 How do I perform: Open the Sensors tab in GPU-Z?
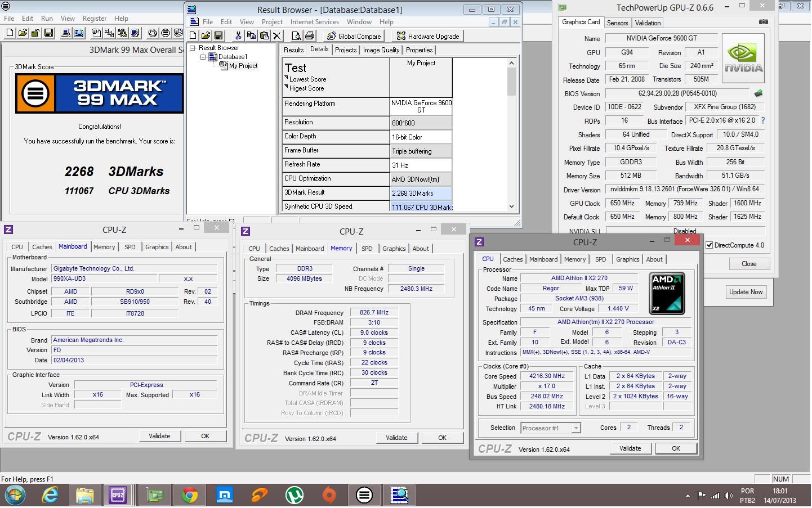(x=617, y=23)
